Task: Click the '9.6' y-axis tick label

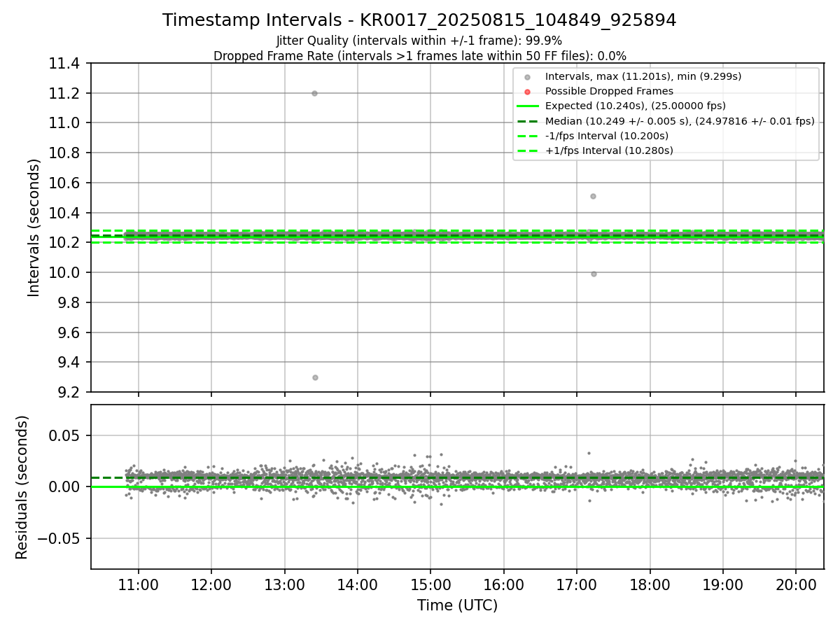Action: (69, 332)
